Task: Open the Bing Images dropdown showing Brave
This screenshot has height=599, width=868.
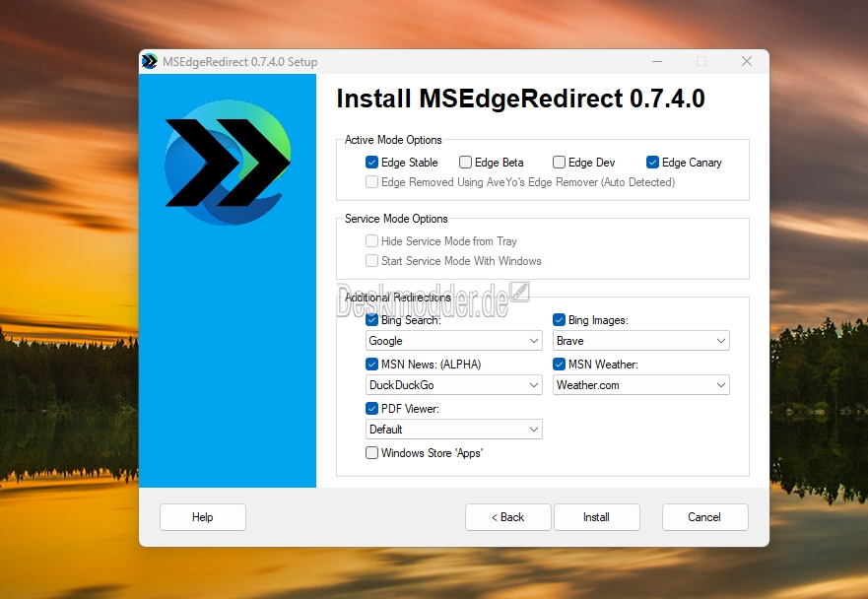Action: (641, 341)
